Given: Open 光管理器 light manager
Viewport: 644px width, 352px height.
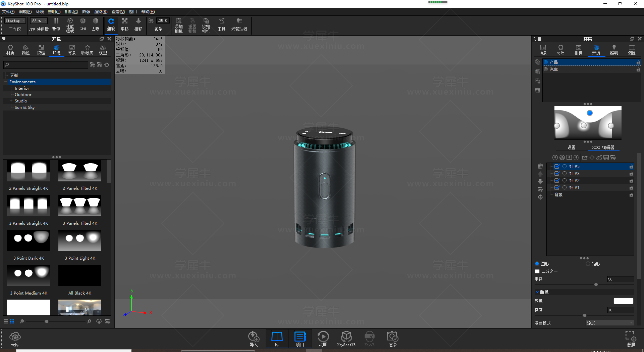Looking at the screenshot, I should pos(239,25).
